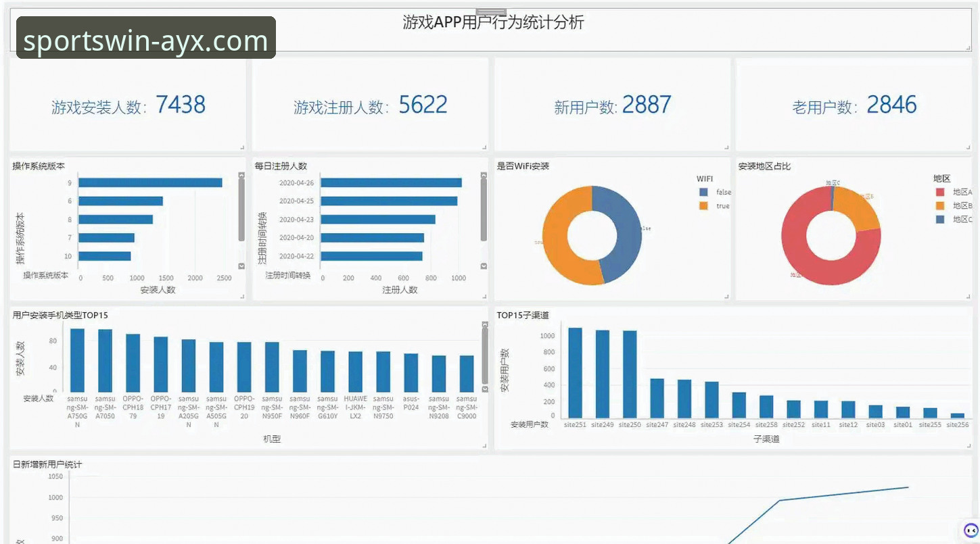Click resize handle of the title panel
This screenshot has width=980, height=544.
[969, 48]
